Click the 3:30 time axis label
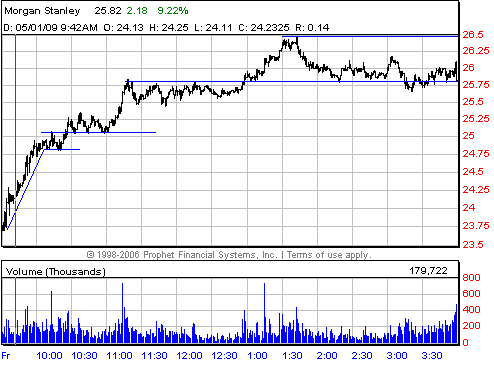The width and height of the screenshot is (494, 373). click(432, 356)
